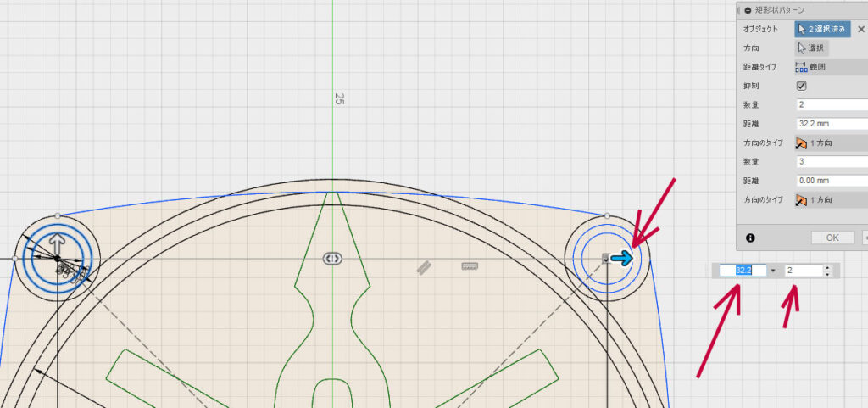Image resolution: width=868 pixels, height=408 pixels.
Task: Click the small square grip on the right circle
Action: coord(605,258)
